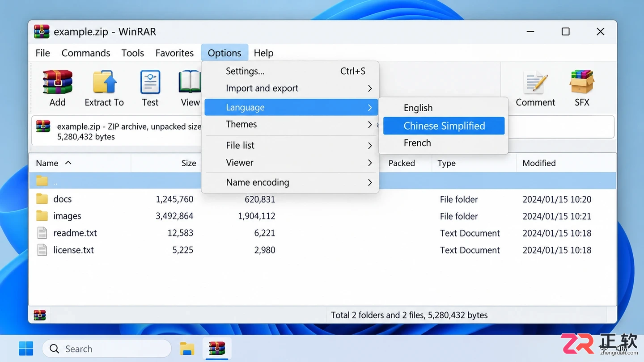Open the Windows Start menu
This screenshot has width=644, height=362.
coord(26,349)
